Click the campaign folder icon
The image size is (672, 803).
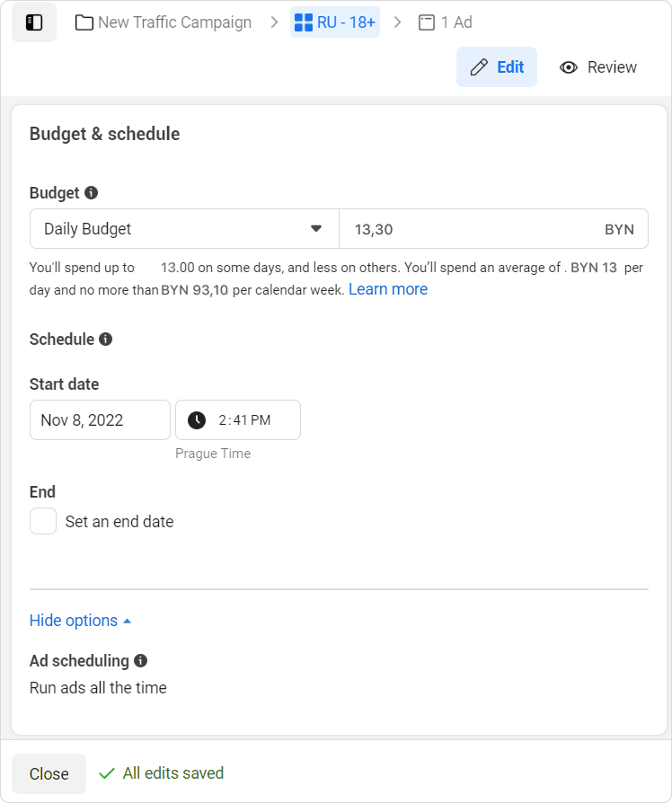pos(84,22)
